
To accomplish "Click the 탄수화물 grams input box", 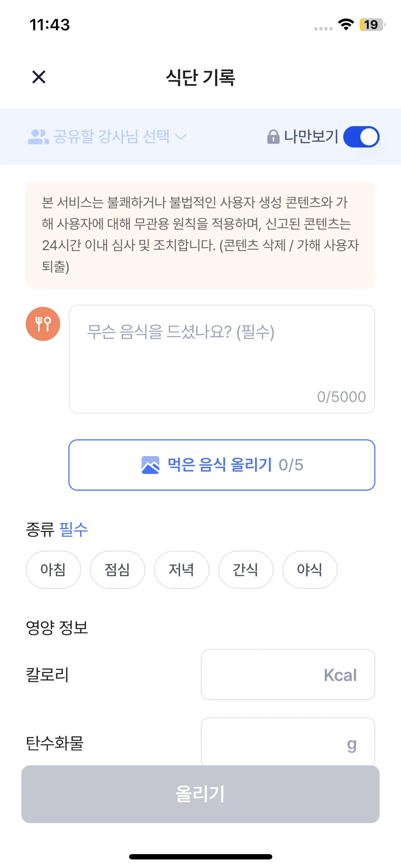I will coord(288,742).
